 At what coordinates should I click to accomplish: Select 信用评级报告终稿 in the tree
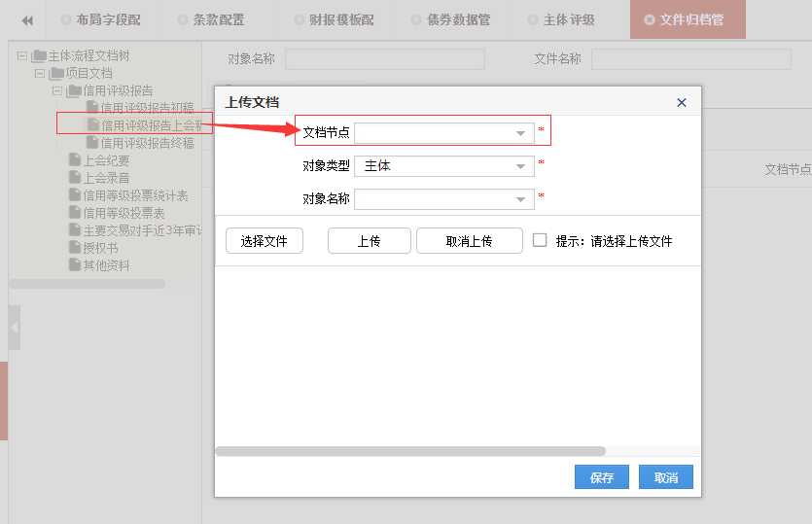tap(147, 143)
